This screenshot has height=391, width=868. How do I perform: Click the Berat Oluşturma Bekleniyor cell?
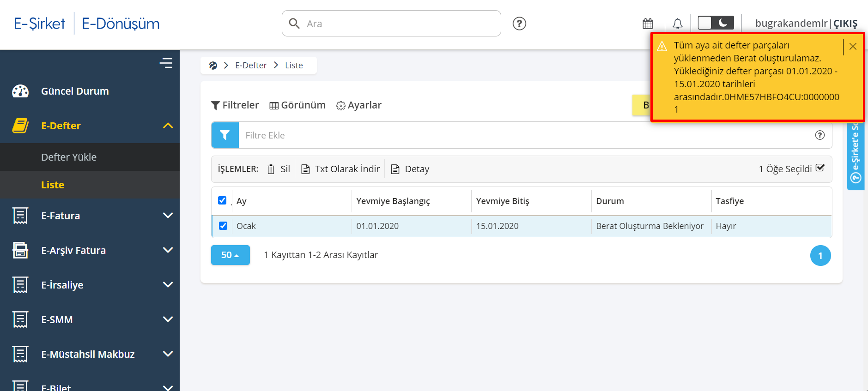tap(650, 226)
